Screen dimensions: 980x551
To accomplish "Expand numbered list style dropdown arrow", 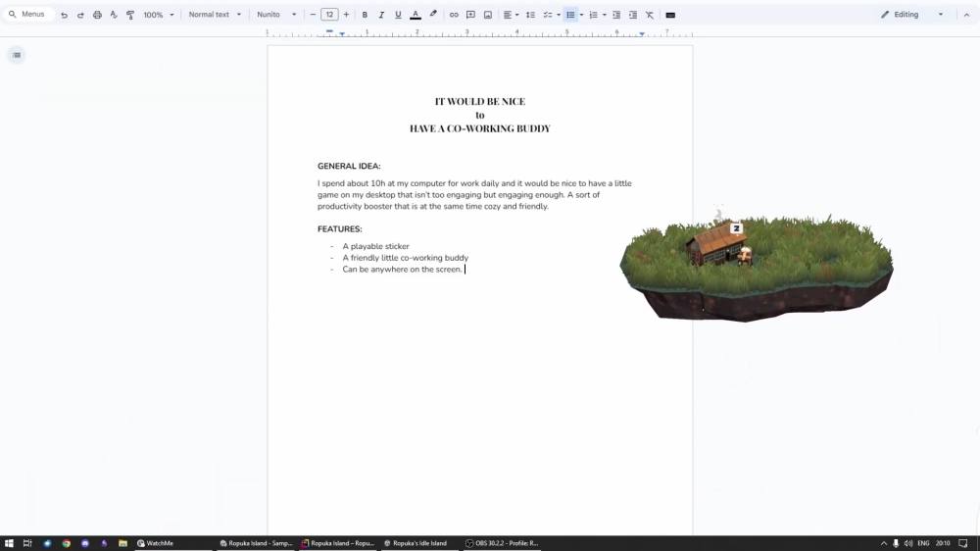I will coord(605,15).
